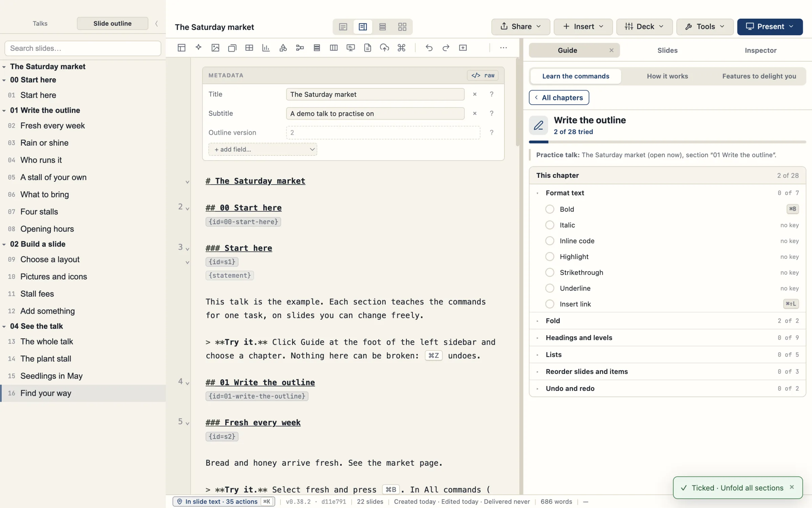812x508 pixels.
Task: Switch to the Talks sidebar tab
Action: point(40,23)
